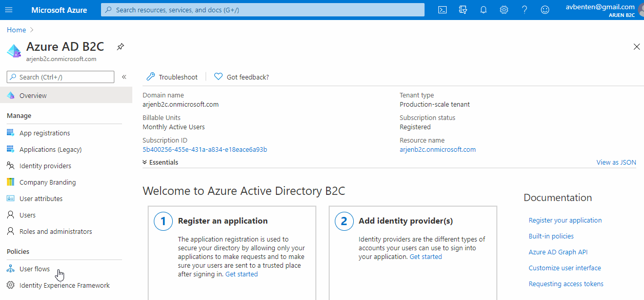
Task: Click the View as JSON link
Action: 616,162
